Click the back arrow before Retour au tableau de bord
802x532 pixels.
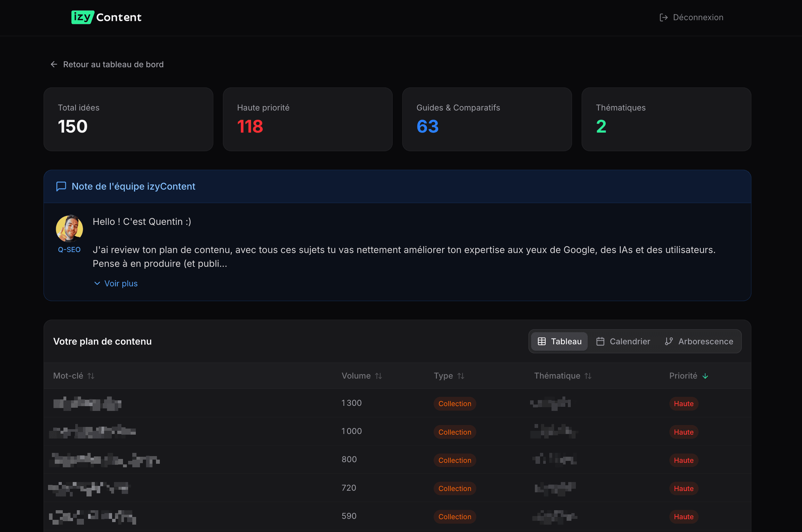pos(54,64)
